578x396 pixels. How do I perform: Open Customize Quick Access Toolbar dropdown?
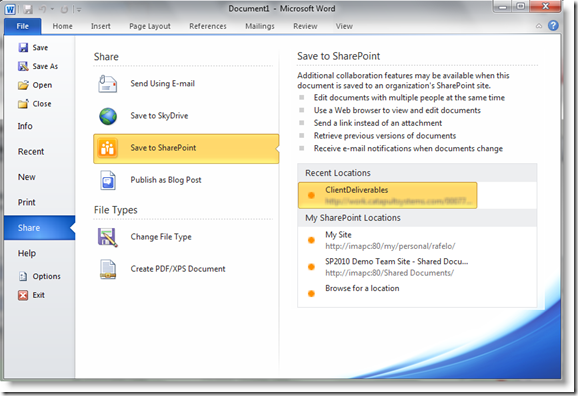click(79, 10)
